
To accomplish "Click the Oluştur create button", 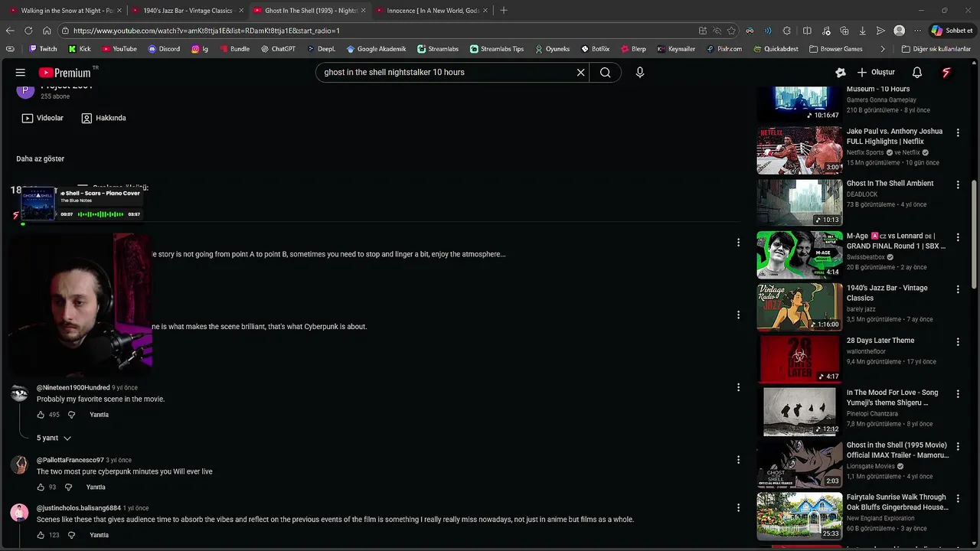I will pos(876,73).
